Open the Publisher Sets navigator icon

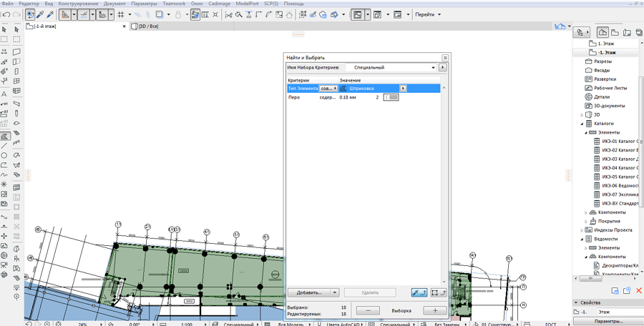(x=639, y=32)
